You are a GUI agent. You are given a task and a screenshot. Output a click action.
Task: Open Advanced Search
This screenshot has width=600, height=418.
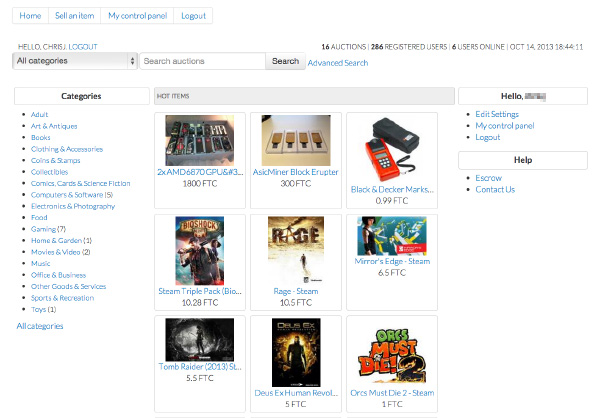click(338, 63)
